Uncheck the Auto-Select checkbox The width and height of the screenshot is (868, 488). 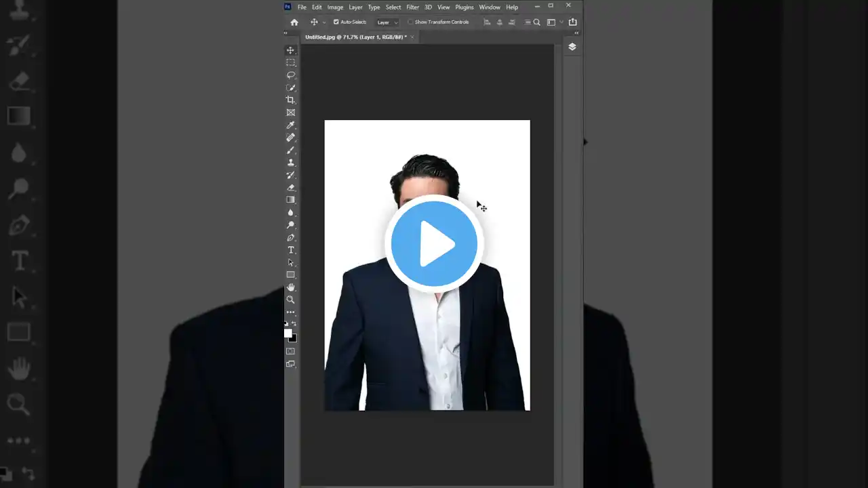click(336, 22)
